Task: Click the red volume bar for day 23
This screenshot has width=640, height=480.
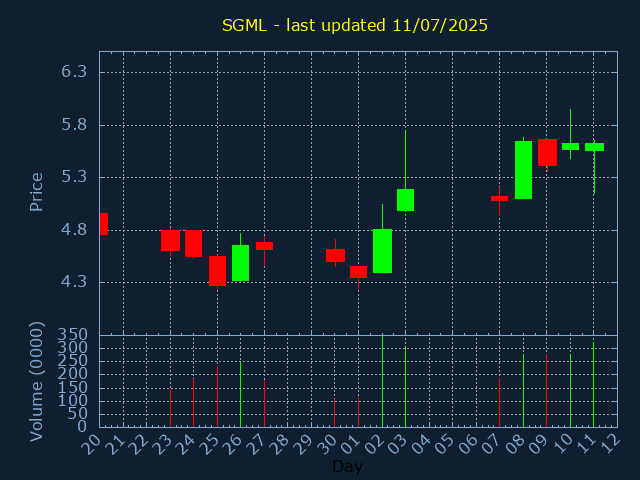Action: point(170,408)
